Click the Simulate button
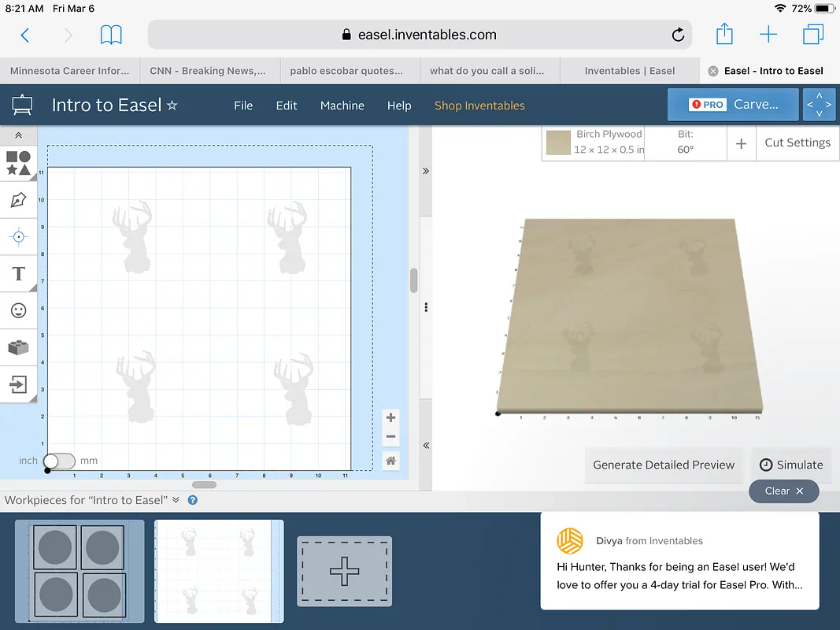Screen dimensions: 840x630 point(791,465)
